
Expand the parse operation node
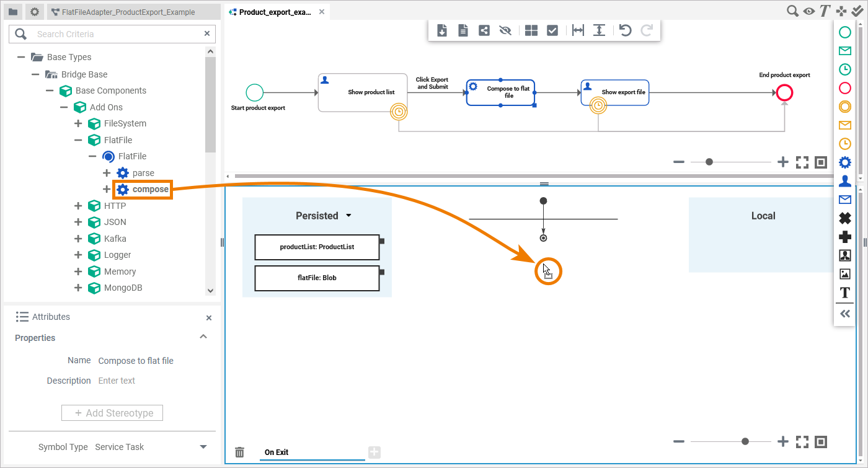point(106,173)
